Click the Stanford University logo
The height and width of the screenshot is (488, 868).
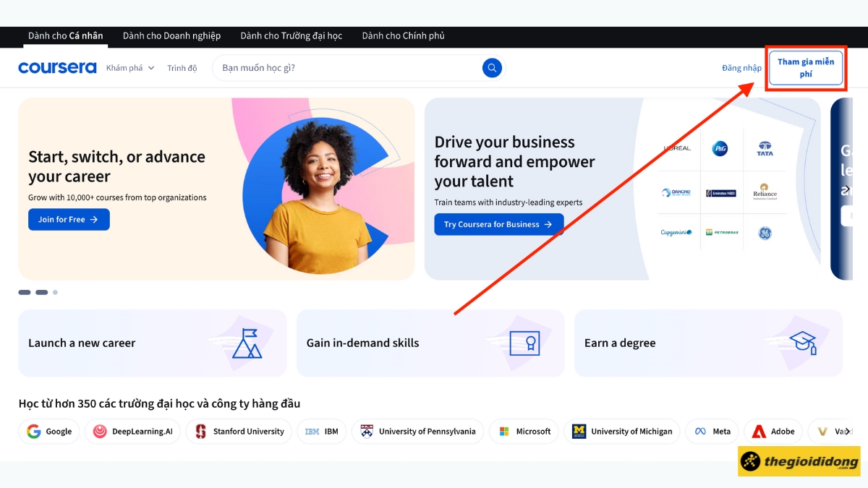[x=238, y=432]
